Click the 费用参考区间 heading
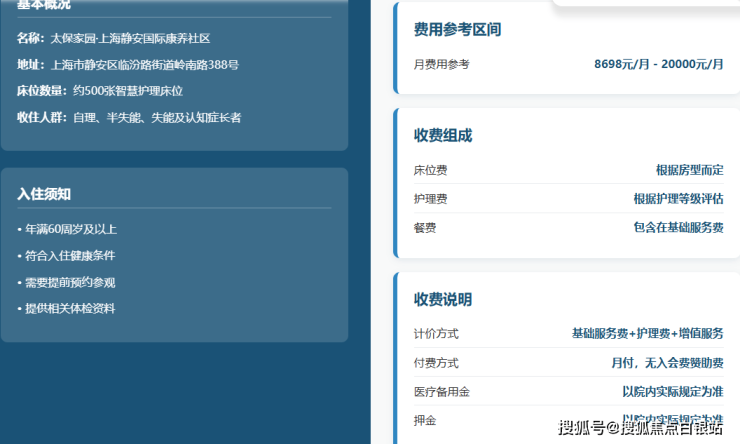 click(x=457, y=30)
